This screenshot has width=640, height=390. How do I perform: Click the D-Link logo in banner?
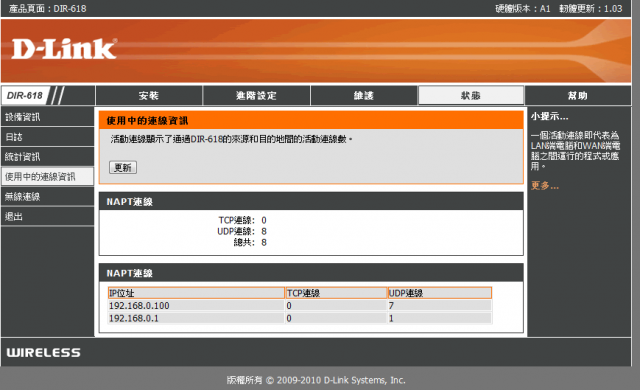pyautogui.click(x=64, y=49)
